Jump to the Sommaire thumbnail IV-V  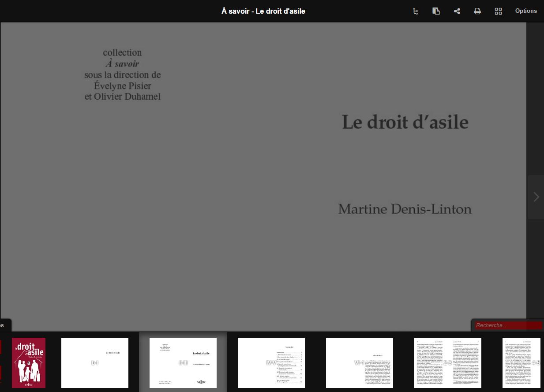click(271, 363)
